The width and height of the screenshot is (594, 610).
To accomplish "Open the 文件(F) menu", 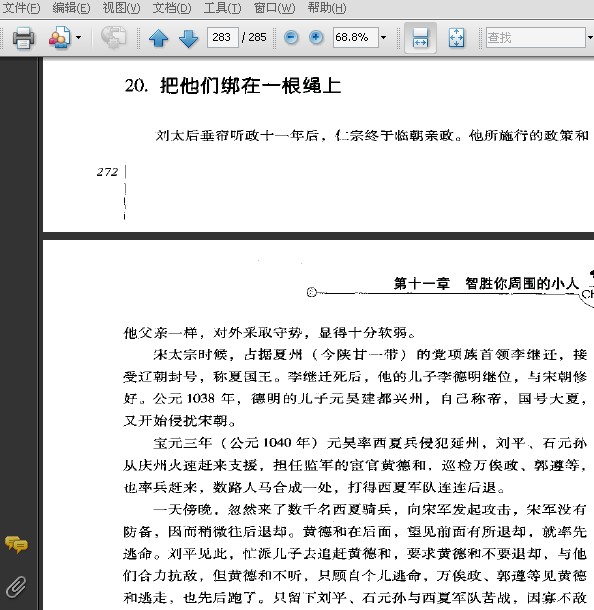I will 21,8.
